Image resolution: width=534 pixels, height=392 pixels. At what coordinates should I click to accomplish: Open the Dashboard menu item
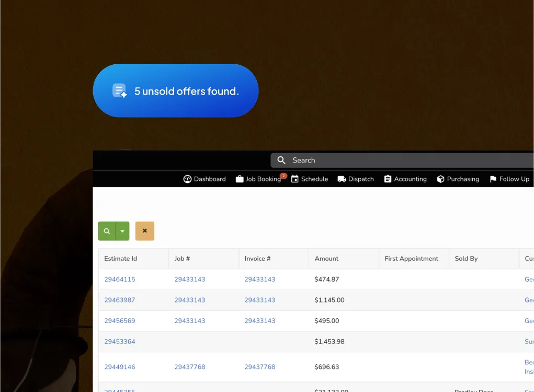[204, 179]
